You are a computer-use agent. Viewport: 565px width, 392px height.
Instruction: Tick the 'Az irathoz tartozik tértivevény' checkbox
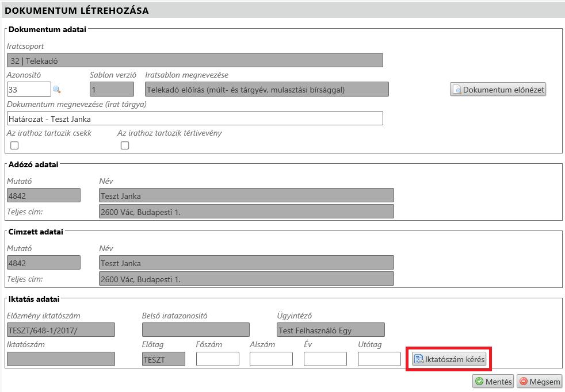pyautogui.click(x=125, y=145)
